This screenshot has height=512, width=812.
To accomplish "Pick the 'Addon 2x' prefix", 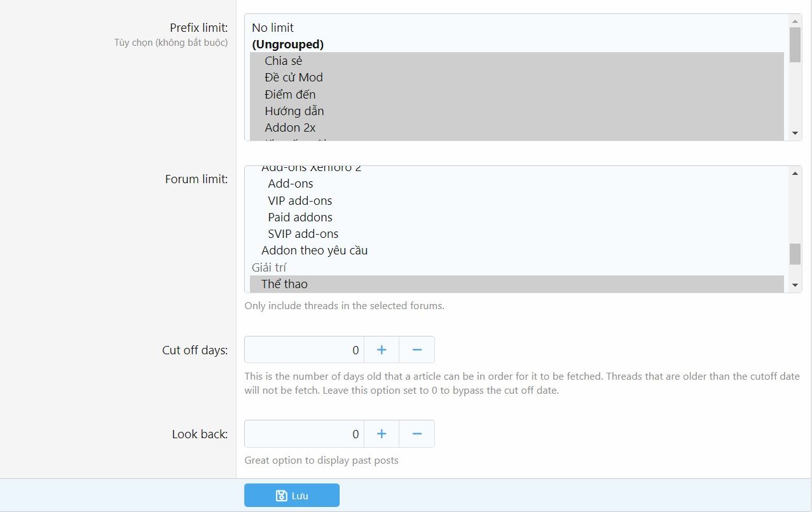I will [x=290, y=127].
